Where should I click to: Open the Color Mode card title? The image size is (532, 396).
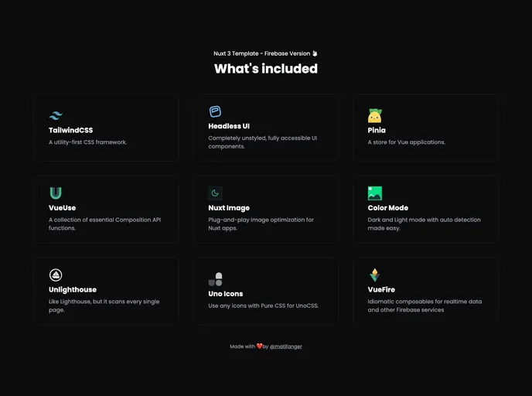click(x=387, y=208)
